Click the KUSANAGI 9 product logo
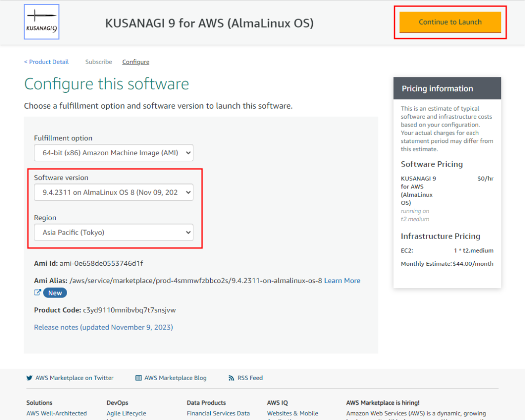 click(x=42, y=22)
